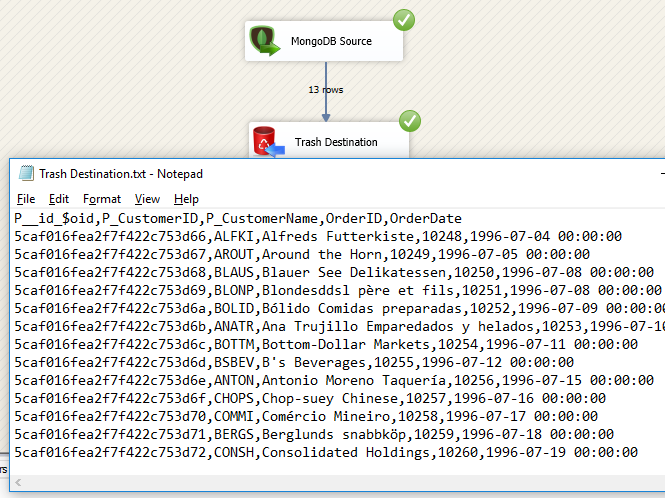Click the row containing 'Around the Horn'

(302, 255)
